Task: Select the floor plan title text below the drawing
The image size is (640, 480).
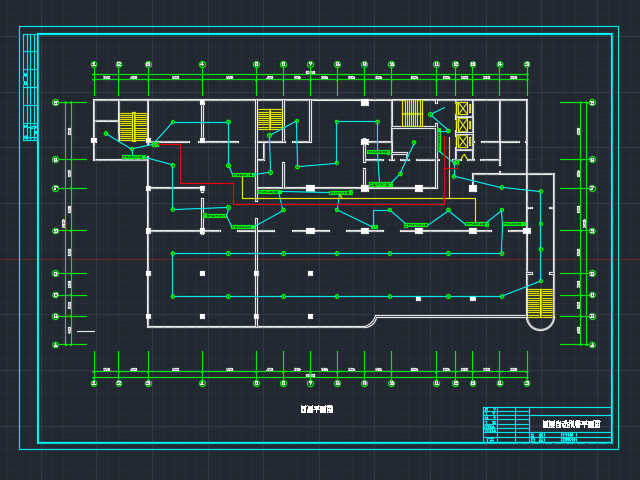Action: click(x=317, y=409)
